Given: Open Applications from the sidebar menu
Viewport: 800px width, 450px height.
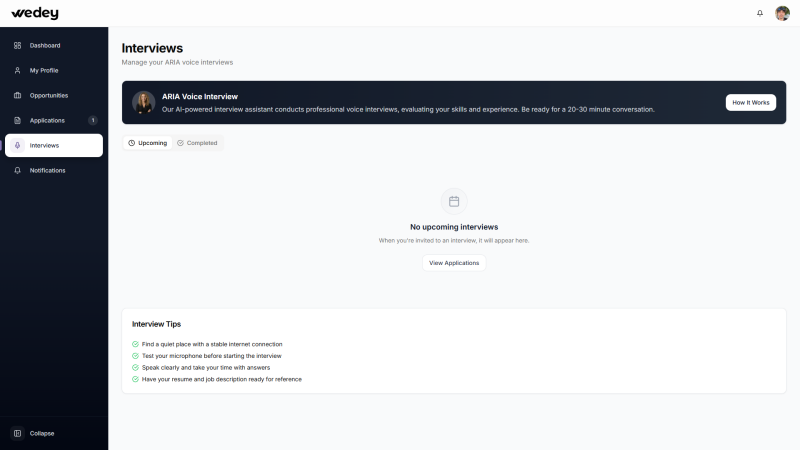Looking at the screenshot, I should click(x=47, y=120).
